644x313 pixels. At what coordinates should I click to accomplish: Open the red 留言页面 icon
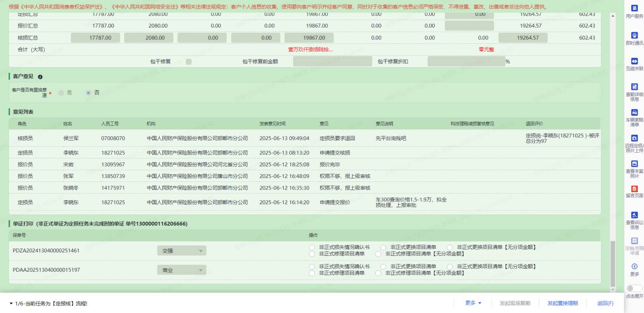coord(634,189)
